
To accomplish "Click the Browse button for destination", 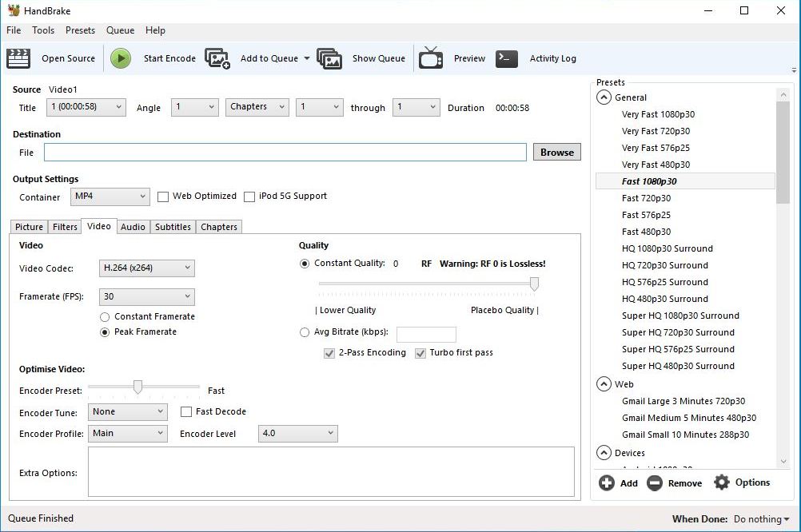I will (556, 152).
